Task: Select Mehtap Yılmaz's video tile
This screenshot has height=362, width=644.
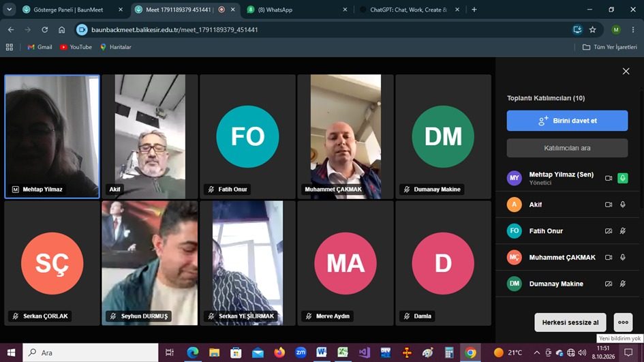Action: pyautogui.click(x=52, y=136)
